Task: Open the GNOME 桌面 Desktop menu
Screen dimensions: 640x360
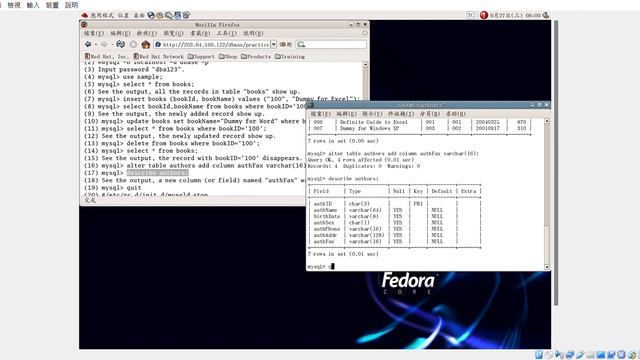Action: point(139,15)
